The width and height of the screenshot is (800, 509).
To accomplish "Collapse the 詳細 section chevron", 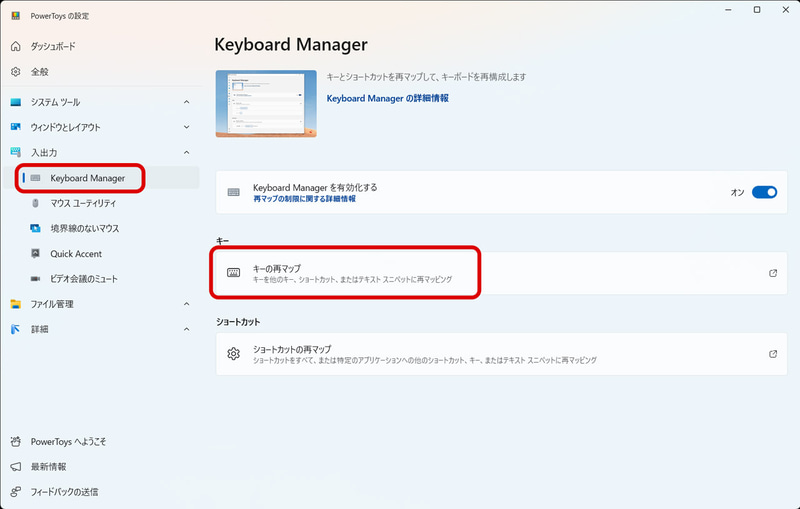I will tap(187, 329).
